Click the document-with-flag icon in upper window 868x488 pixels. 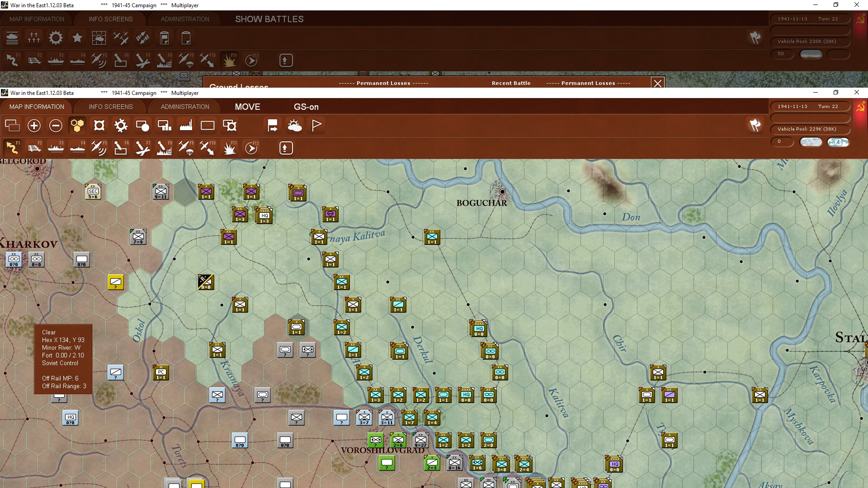[x=164, y=38]
